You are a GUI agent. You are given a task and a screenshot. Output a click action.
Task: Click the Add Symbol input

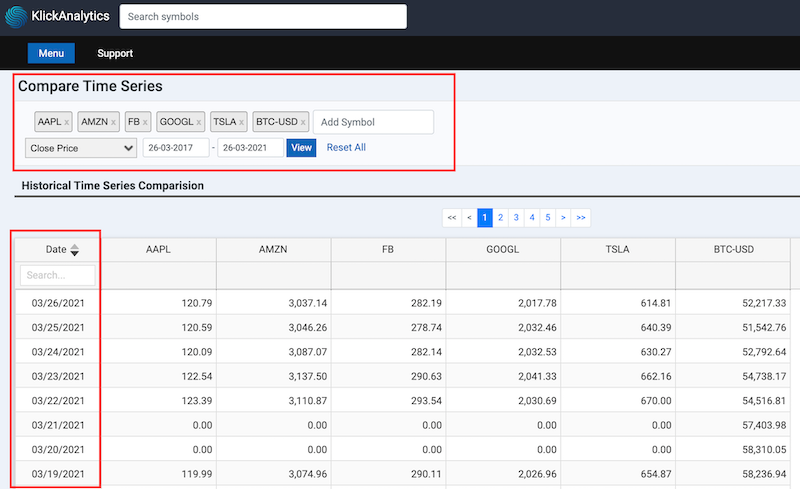pyautogui.click(x=373, y=122)
